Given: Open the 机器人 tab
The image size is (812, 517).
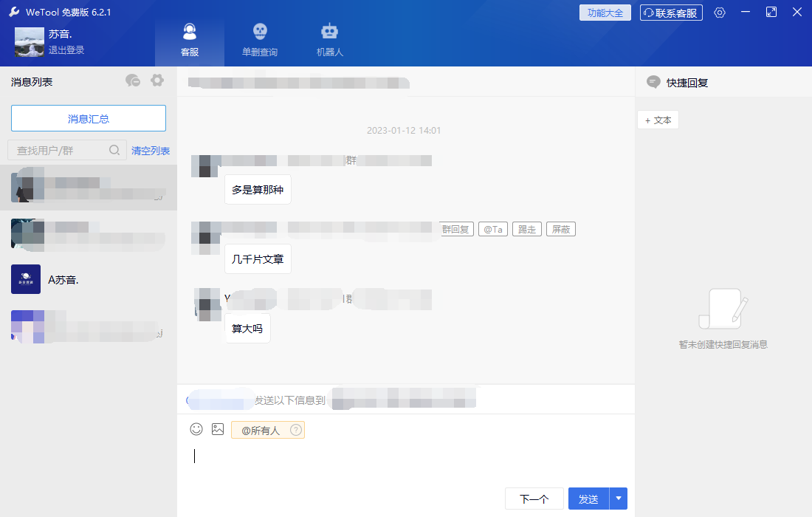Looking at the screenshot, I should coord(329,40).
